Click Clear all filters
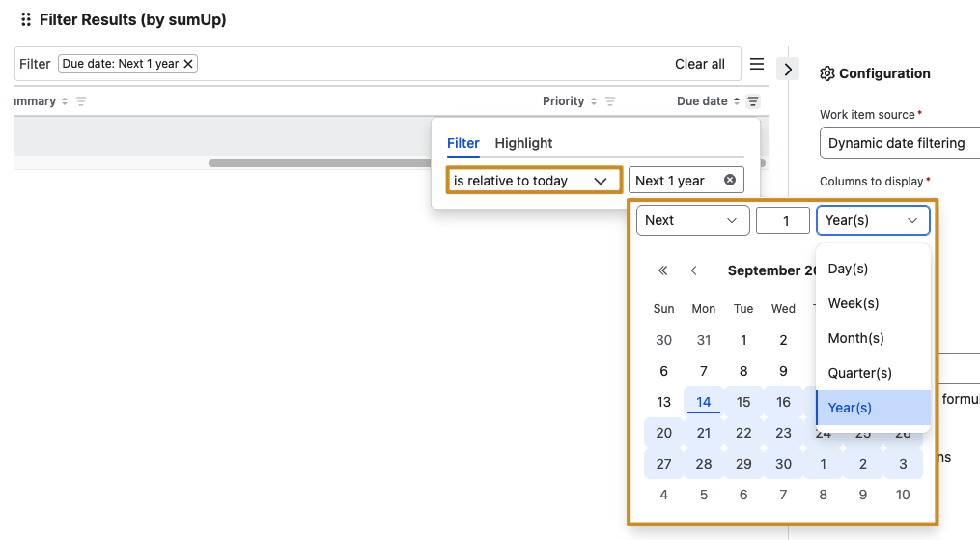980x540 pixels. point(699,64)
